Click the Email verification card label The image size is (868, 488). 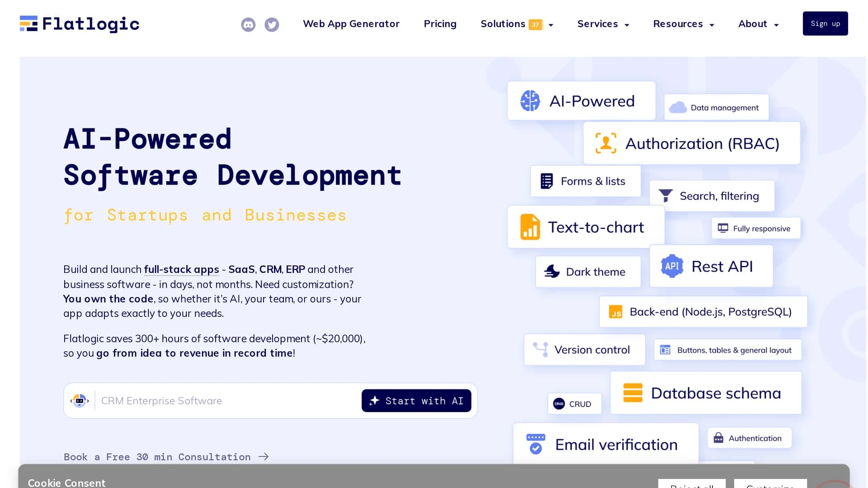click(x=616, y=444)
